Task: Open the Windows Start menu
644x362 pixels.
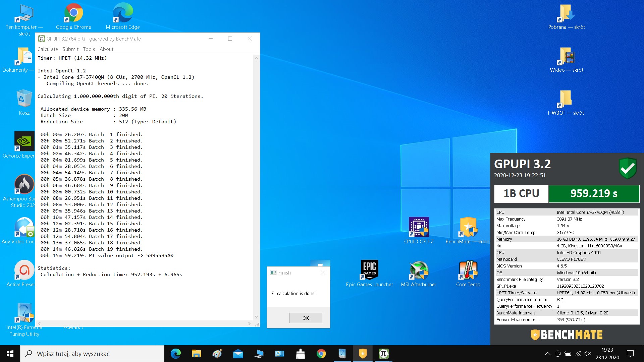Action: (10, 354)
